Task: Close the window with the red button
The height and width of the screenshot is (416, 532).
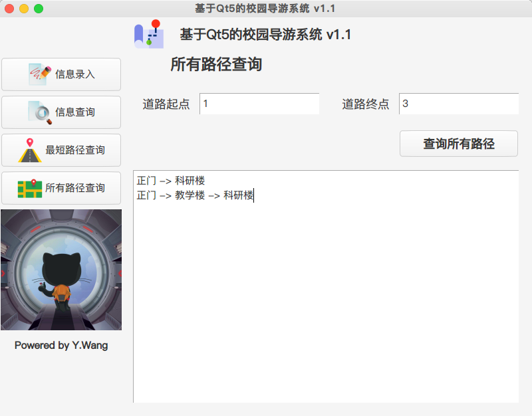Action: click(x=9, y=9)
